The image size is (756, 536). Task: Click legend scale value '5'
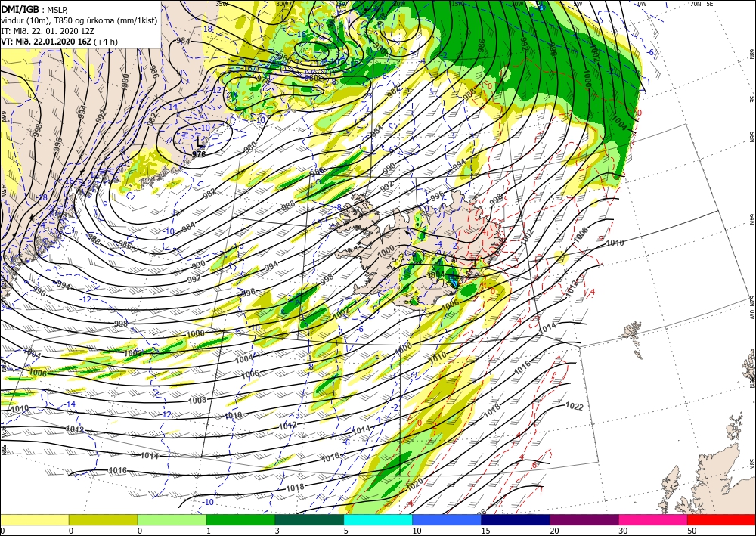coord(346,531)
